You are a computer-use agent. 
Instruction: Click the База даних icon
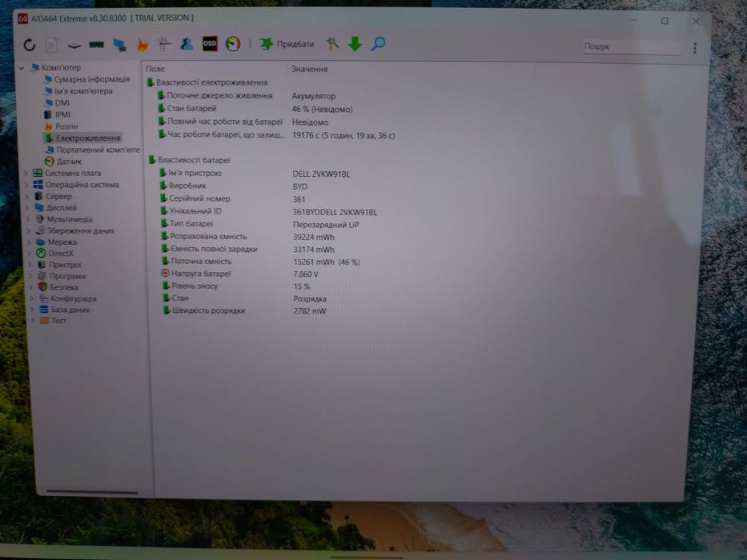[x=44, y=310]
